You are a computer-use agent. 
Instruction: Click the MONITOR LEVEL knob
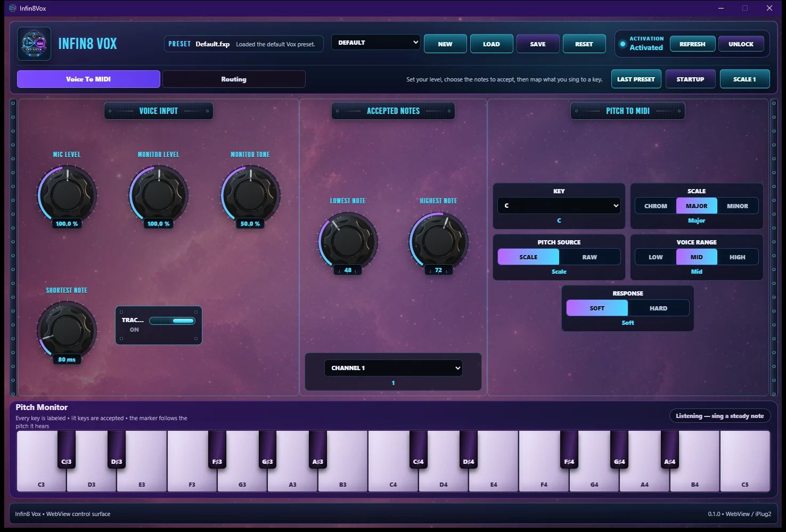pyautogui.click(x=158, y=194)
